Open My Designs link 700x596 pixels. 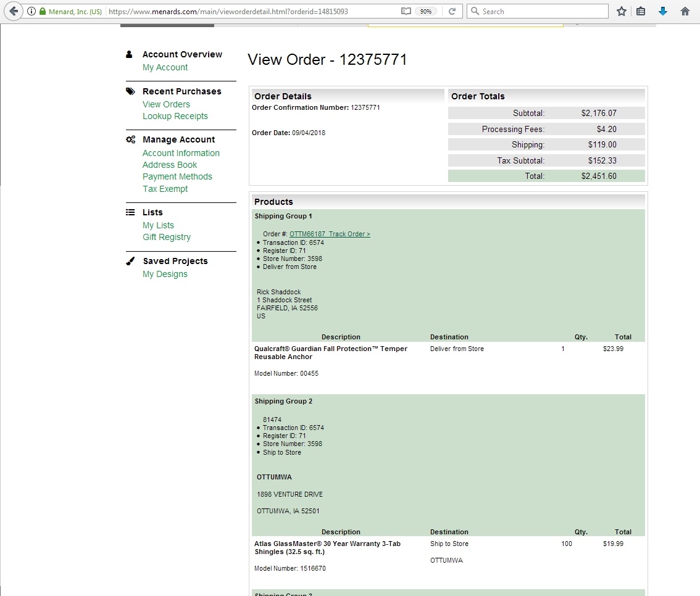tap(165, 274)
